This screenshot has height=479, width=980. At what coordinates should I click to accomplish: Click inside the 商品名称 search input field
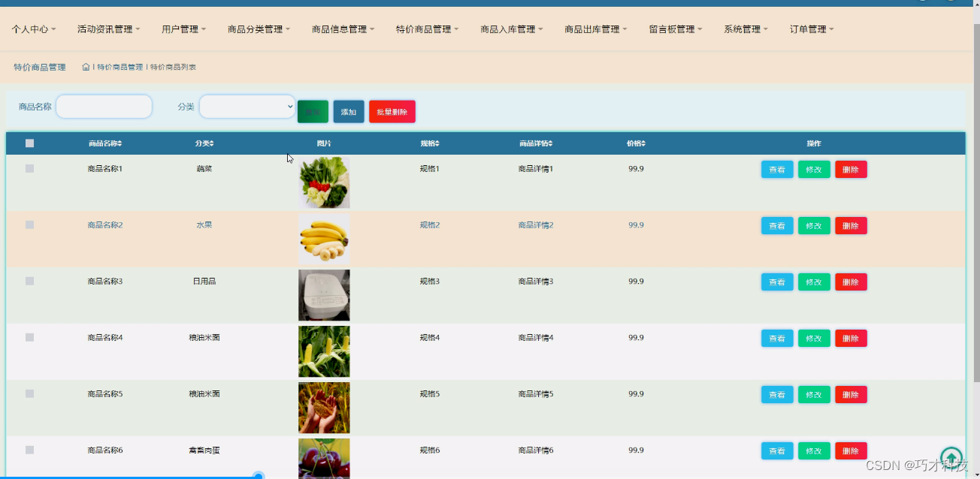coord(104,106)
